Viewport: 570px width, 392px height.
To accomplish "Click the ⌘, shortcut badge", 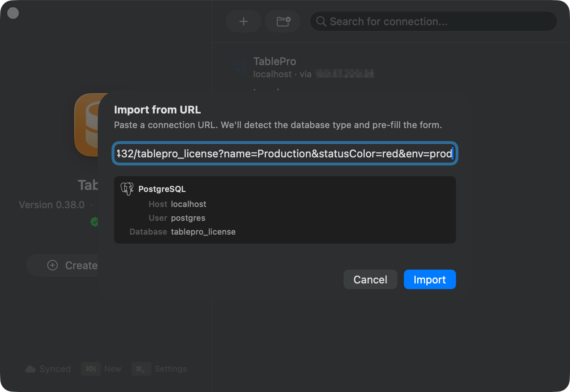I will click(x=141, y=369).
